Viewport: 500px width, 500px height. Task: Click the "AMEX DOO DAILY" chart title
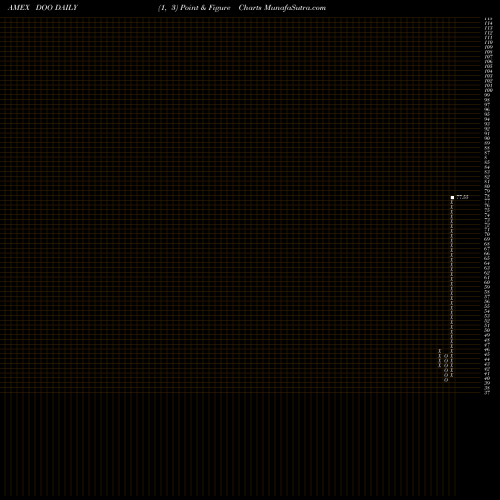[43, 8]
